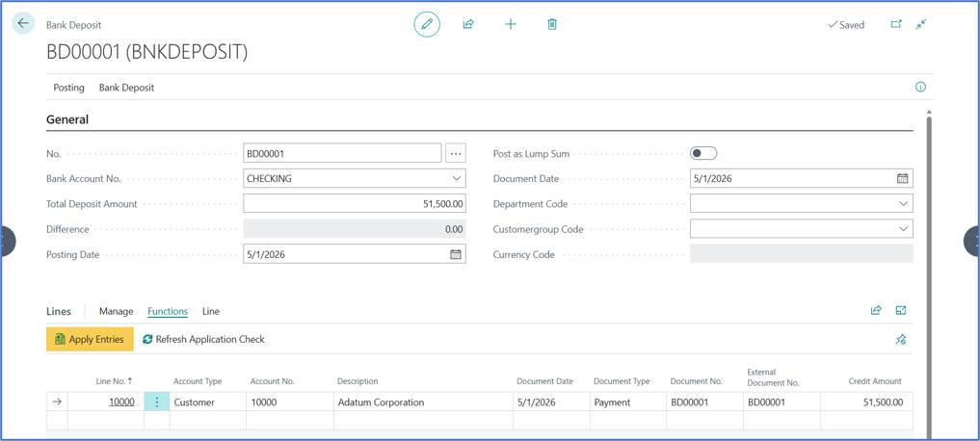Select Credit Amount cell 51,500.00
The height and width of the screenshot is (441, 980).
pos(867,402)
